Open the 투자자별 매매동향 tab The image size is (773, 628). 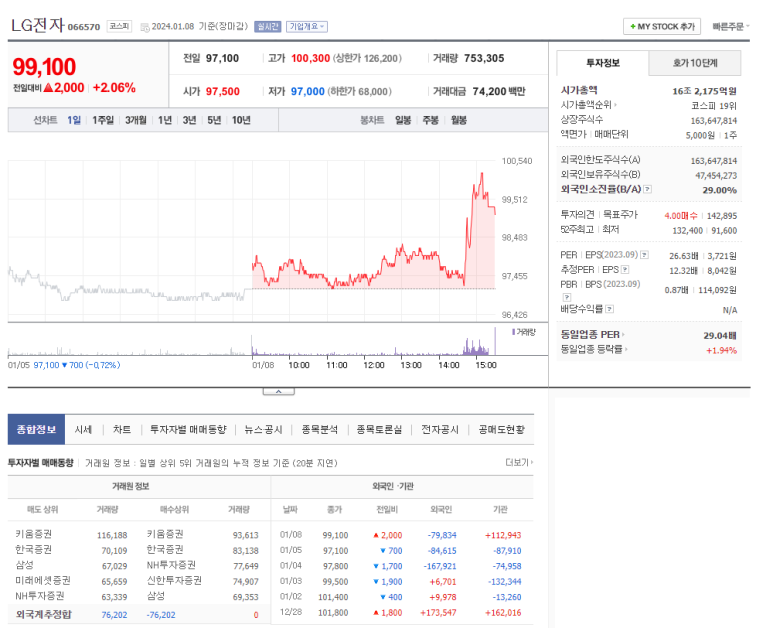tap(188, 429)
